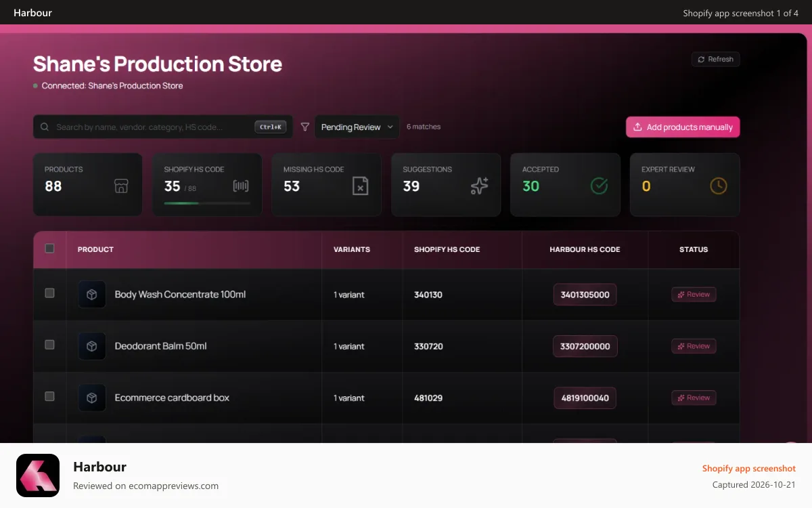
Task: Open the Suggestions 39 stat card
Action: coord(446,185)
